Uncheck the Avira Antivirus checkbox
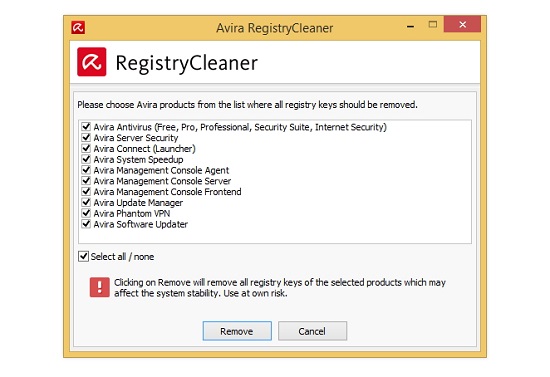 point(86,126)
